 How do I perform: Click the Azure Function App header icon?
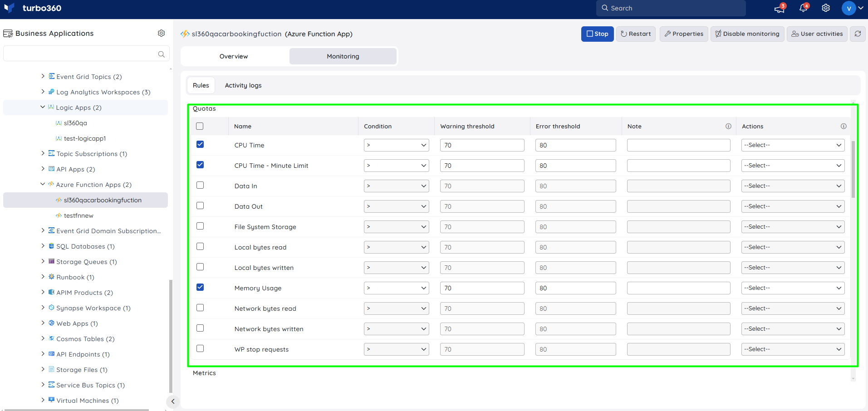click(x=185, y=34)
